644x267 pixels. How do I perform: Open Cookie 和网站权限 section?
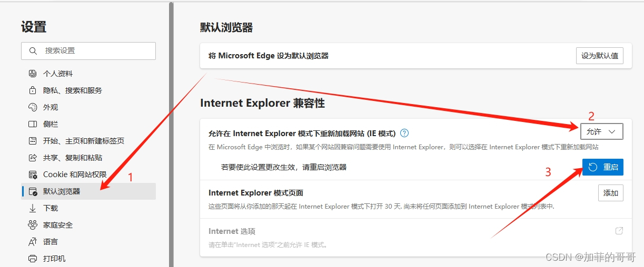(88, 174)
